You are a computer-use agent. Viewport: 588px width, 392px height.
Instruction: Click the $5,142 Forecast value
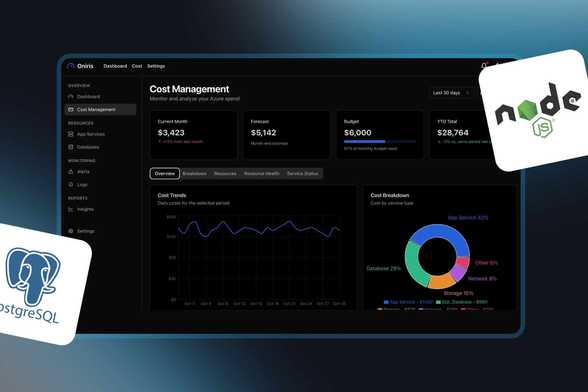click(263, 133)
